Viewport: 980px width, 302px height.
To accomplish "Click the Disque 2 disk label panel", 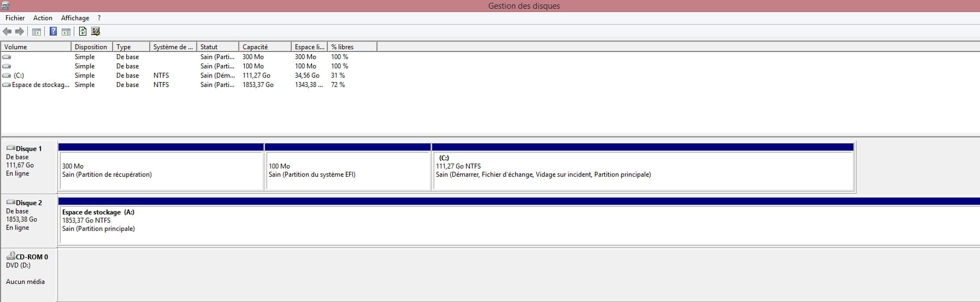I will (29, 220).
